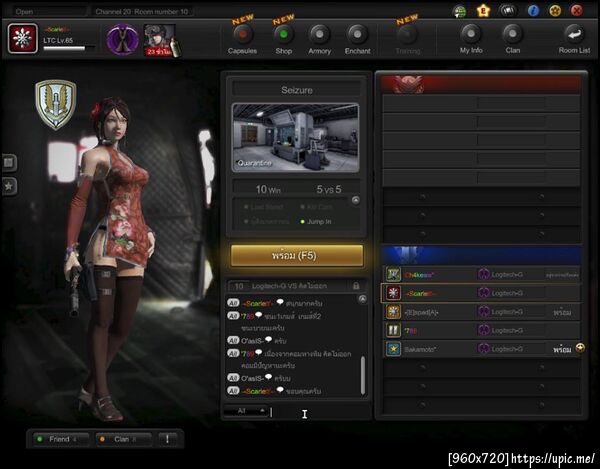Image resolution: width=600 pixels, height=469 pixels.
Task: Click the white media icon in top bar
Action: 508,11
